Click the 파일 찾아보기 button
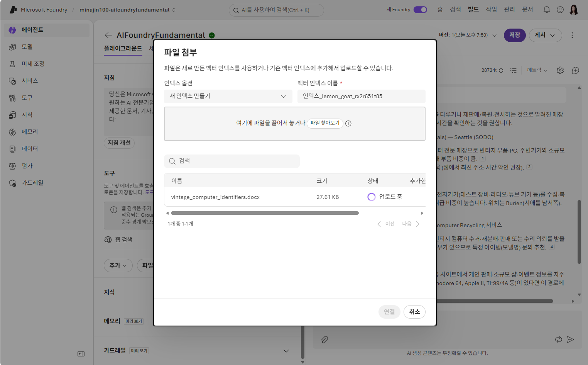Screen dimensions: 588x365 click(325, 123)
